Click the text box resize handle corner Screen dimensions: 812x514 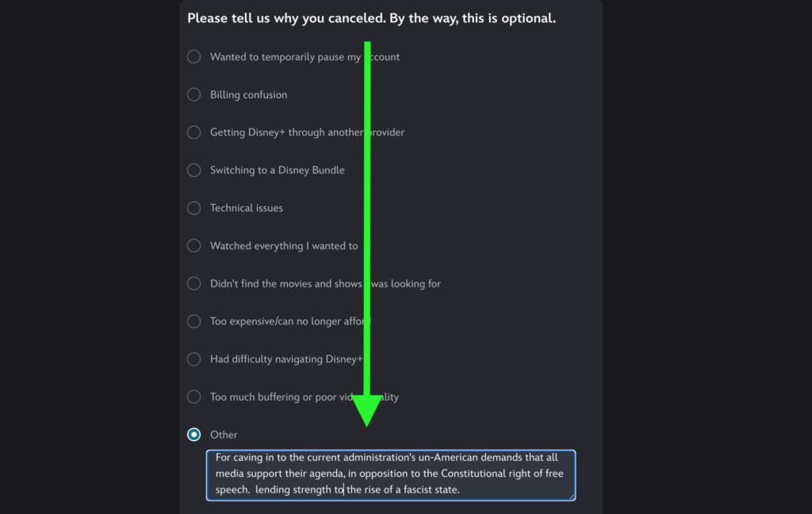[x=571, y=496]
